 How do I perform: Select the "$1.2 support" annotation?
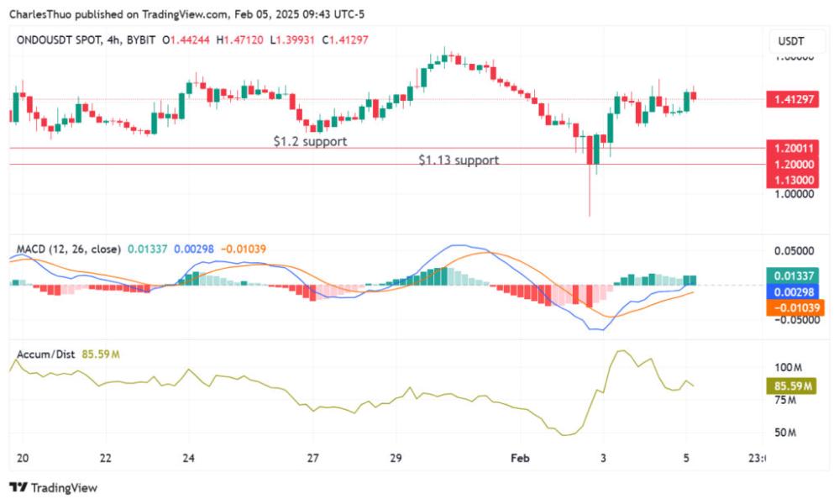click(310, 141)
